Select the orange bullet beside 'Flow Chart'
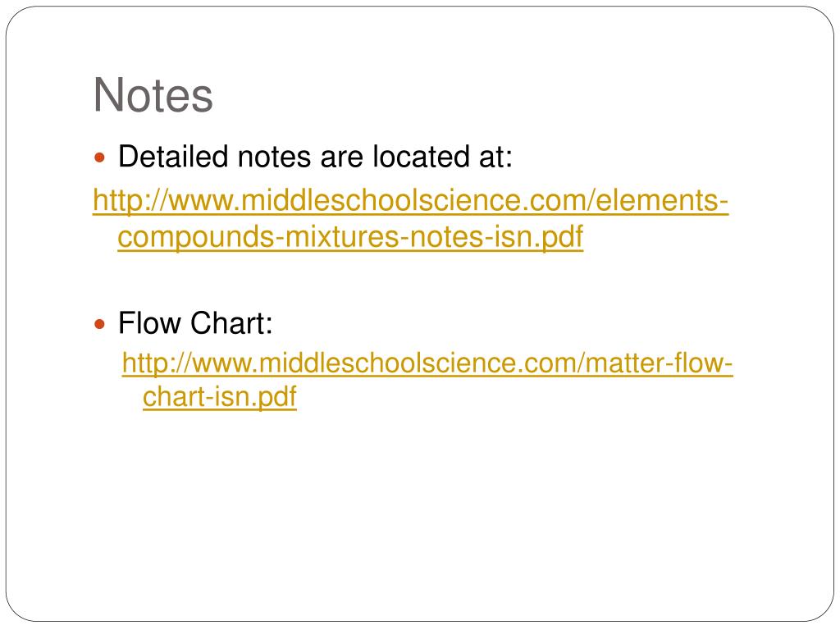The width and height of the screenshot is (840, 630). 99,324
